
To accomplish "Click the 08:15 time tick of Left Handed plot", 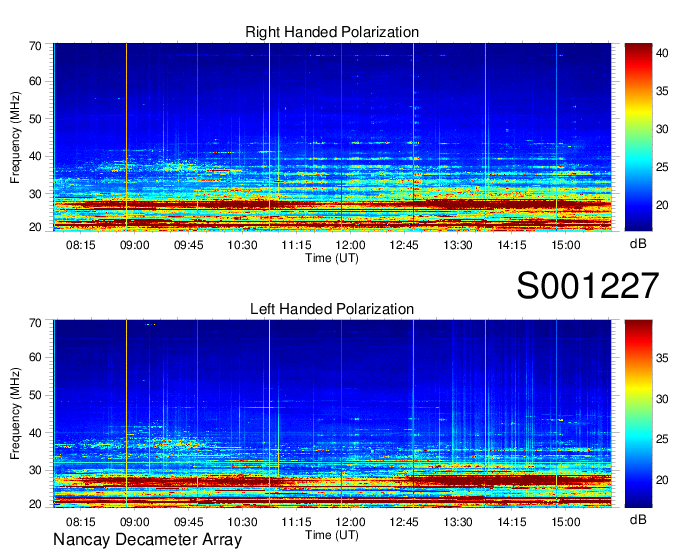I will [x=81, y=522].
